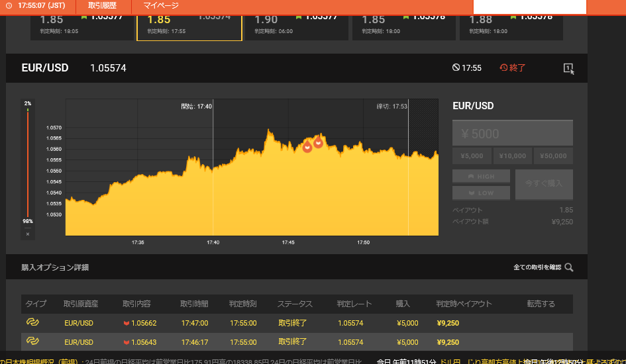This screenshot has width=626, height=364.
Task: Choose the ¥50,000 preset amount
Action: pyautogui.click(x=553, y=156)
